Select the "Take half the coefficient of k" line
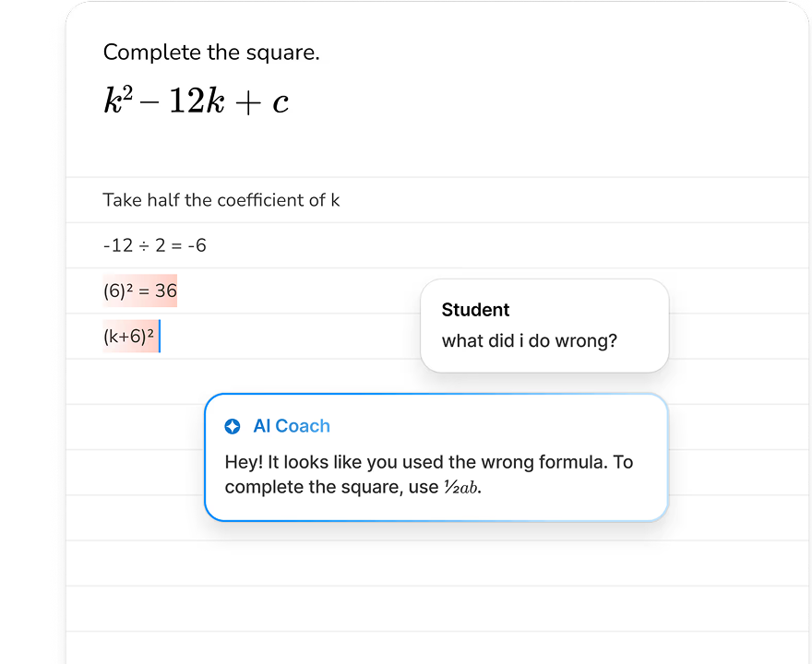 click(221, 200)
